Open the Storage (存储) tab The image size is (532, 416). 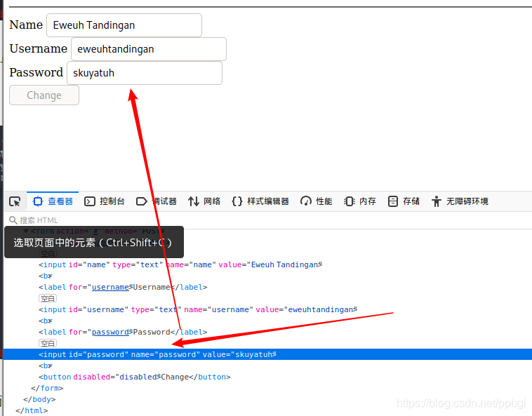point(404,201)
